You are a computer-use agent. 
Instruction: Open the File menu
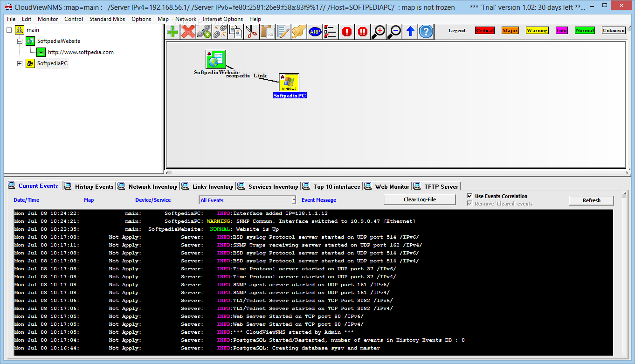click(11, 19)
